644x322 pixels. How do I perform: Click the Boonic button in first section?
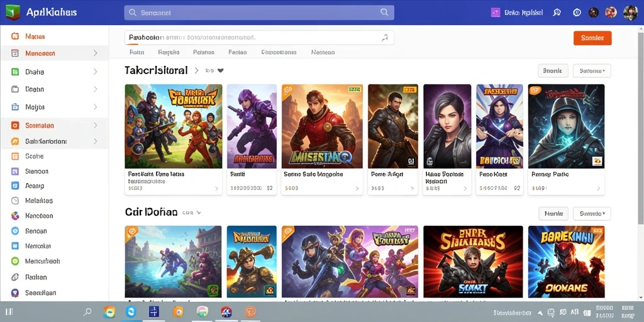pyautogui.click(x=553, y=70)
